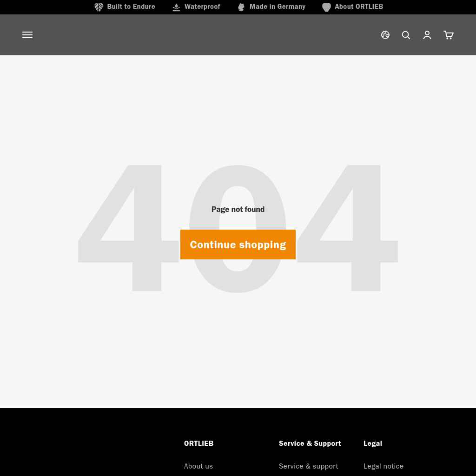Open the account login icon
Screen dimensions: 476x476
[x=427, y=35]
